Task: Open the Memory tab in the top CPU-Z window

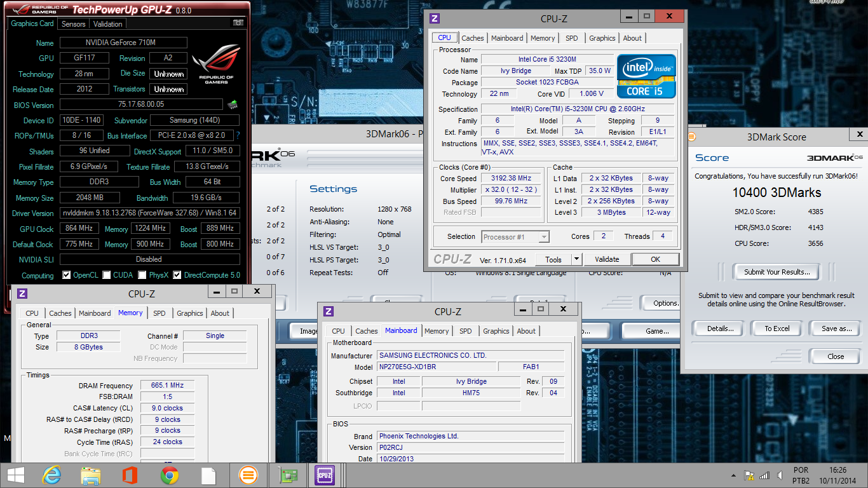Action: 543,38
